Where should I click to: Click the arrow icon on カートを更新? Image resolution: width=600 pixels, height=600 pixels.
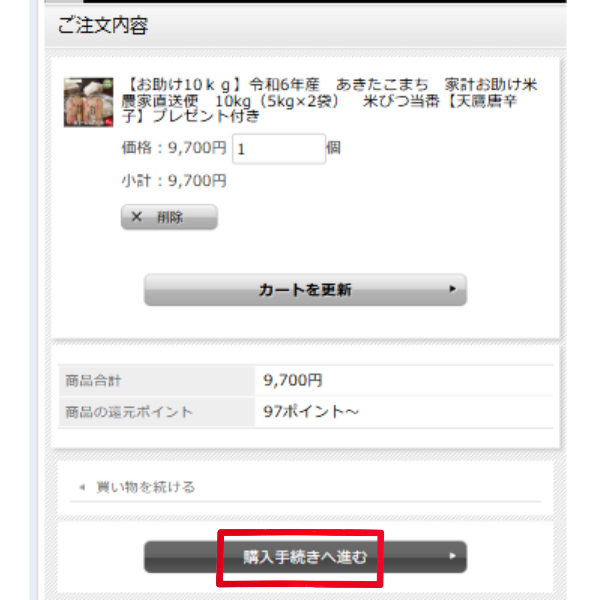pyautogui.click(x=453, y=289)
